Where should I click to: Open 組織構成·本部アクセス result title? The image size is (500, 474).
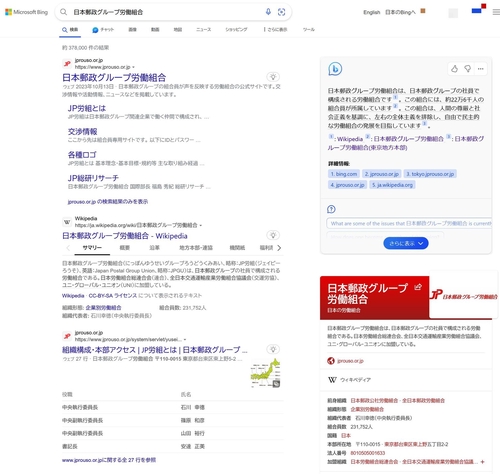pyautogui.click(x=155, y=350)
